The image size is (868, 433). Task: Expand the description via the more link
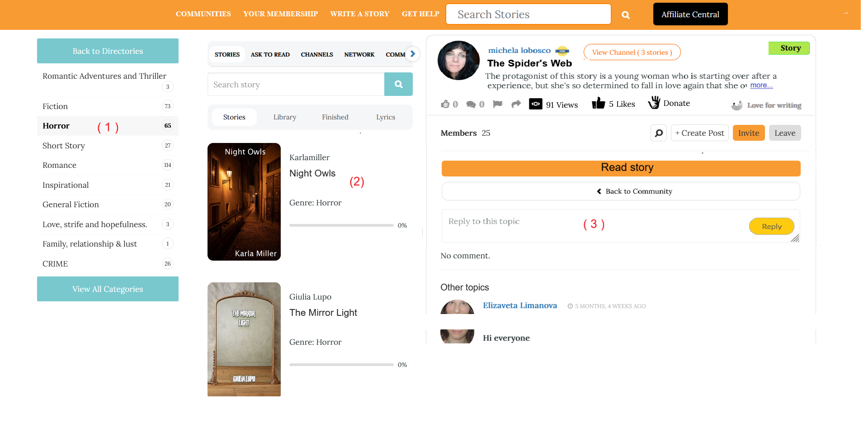pyautogui.click(x=761, y=86)
